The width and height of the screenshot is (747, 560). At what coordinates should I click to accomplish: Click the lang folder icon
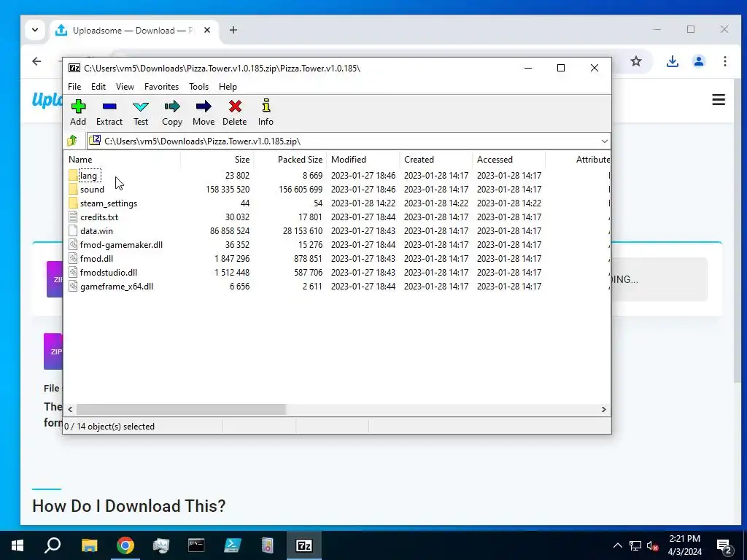tap(73, 175)
